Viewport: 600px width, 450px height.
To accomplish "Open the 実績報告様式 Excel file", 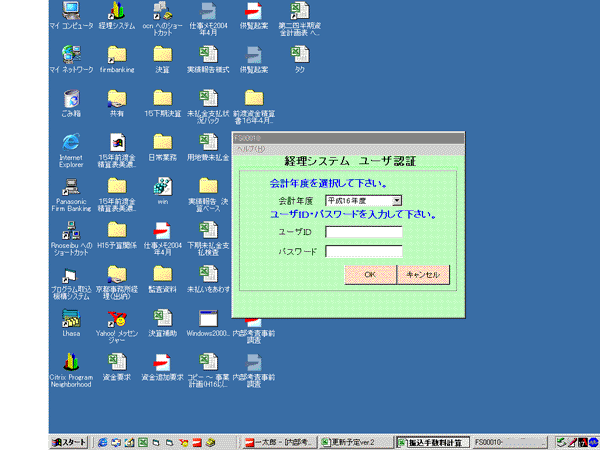I will 208,55.
